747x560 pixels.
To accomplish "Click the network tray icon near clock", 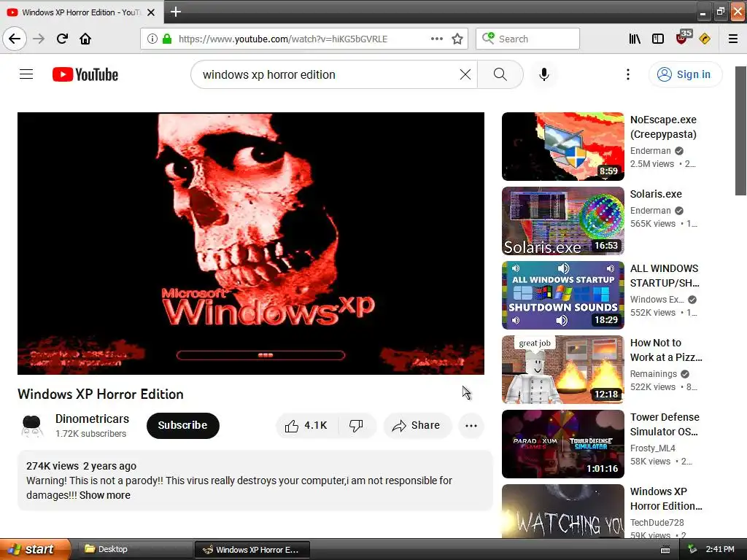I will click(x=692, y=550).
